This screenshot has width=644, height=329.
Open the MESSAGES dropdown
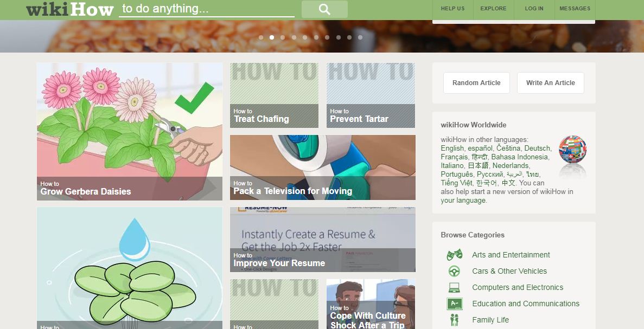pos(575,9)
